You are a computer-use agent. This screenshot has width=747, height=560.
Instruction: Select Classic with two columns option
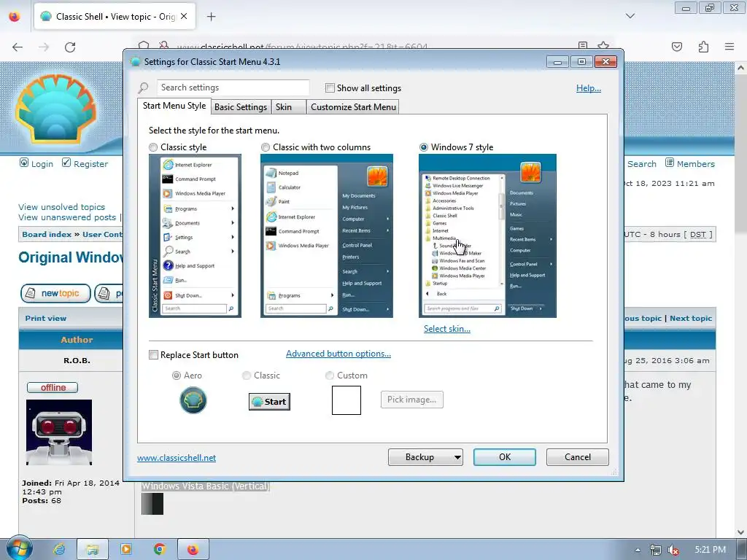click(266, 147)
